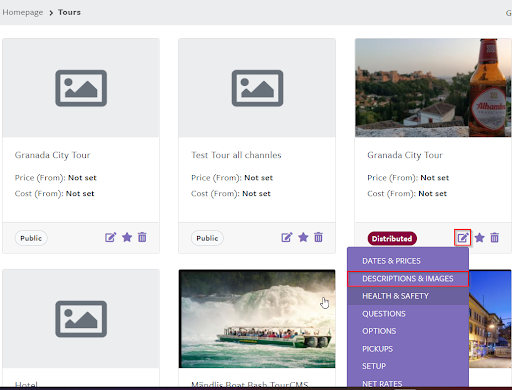Open Pickups menu entry
Screen dimensions: 512x390
click(x=408, y=349)
